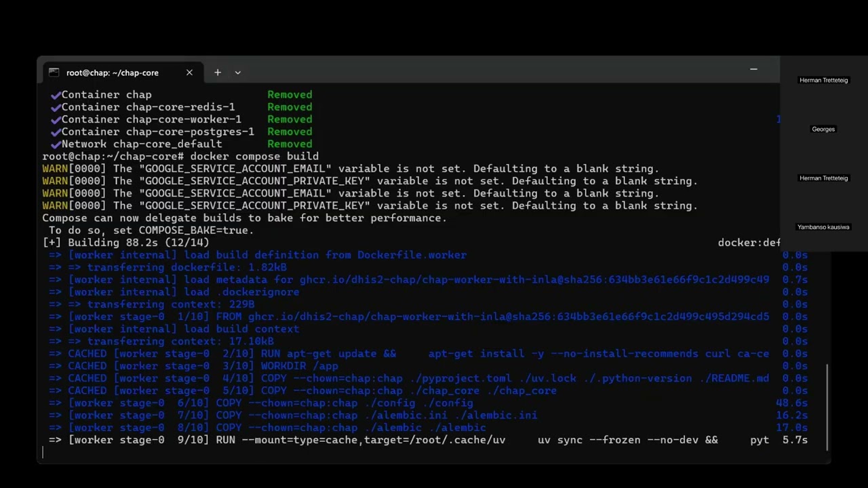
Task: Click the first GOOGLE_SERVICE_ACCOUNT_EMAIL warning line
Action: 351,169
